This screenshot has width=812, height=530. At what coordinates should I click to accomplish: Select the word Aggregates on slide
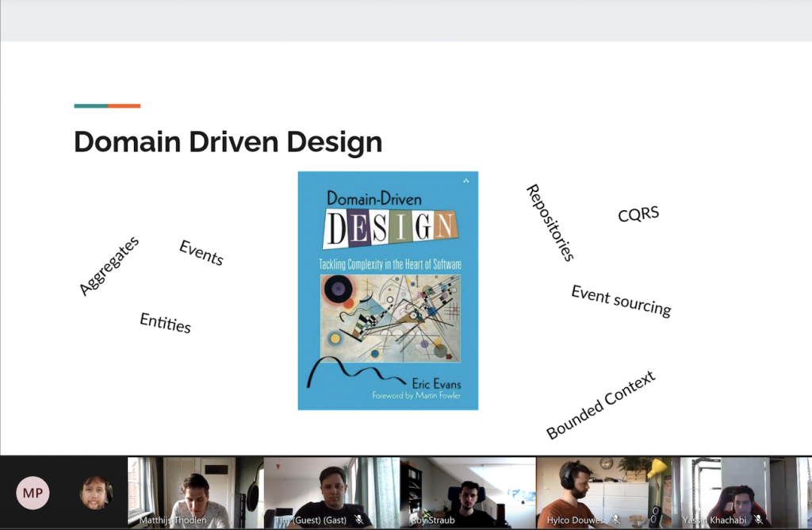109,266
